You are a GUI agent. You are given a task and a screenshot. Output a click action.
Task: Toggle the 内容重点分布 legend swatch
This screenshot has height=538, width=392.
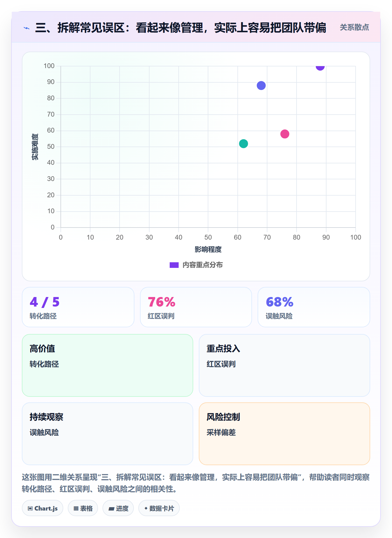(174, 265)
